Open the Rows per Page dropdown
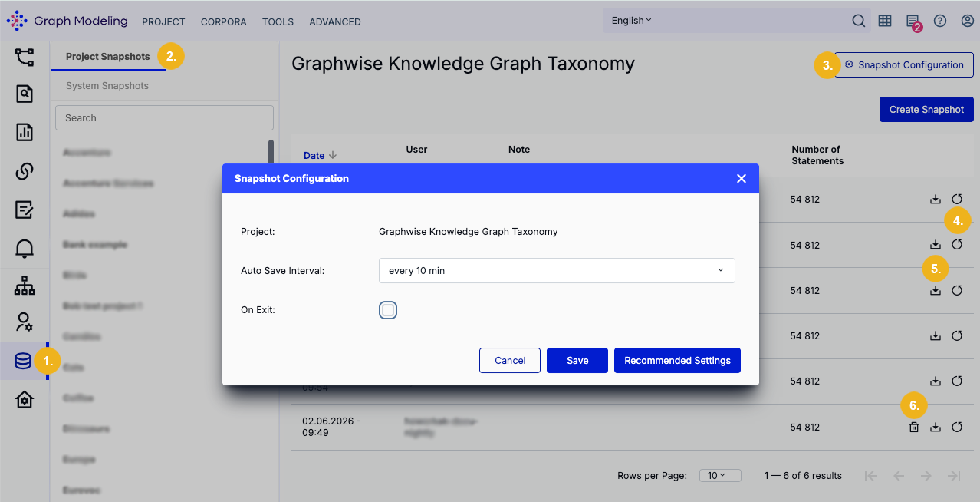Screen dimensions: 980x502 tap(720, 476)
